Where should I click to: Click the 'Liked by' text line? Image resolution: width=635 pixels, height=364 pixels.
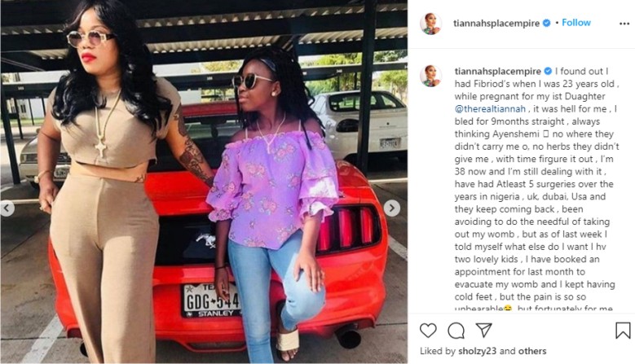[483, 351]
